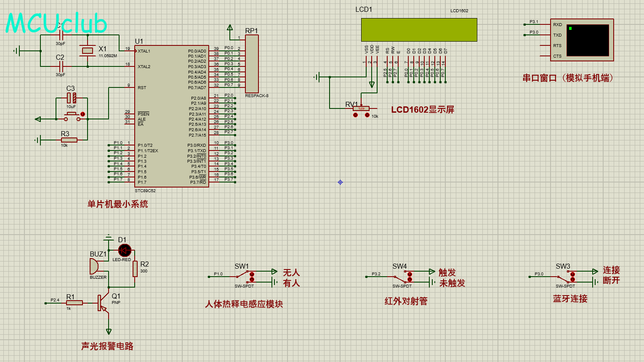Click the '红外对射管' label
The image size is (644, 362).
click(x=406, y=301)
